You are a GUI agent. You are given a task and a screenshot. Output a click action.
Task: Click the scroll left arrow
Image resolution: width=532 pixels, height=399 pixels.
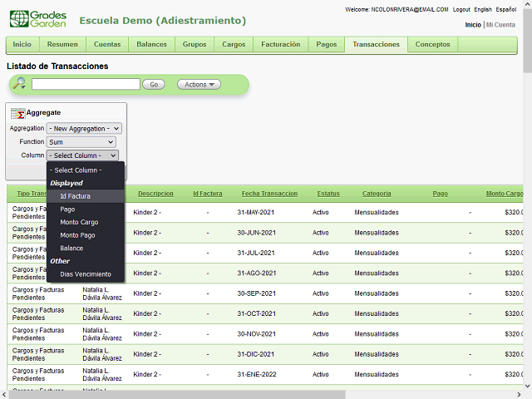click(3, 395)
